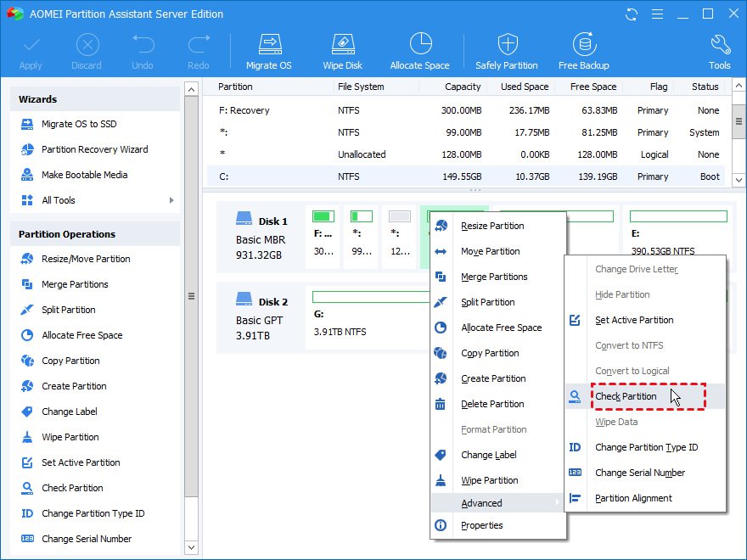Choose Make Bootable Media wizard

pyautogui.click(x=75, y=175)
